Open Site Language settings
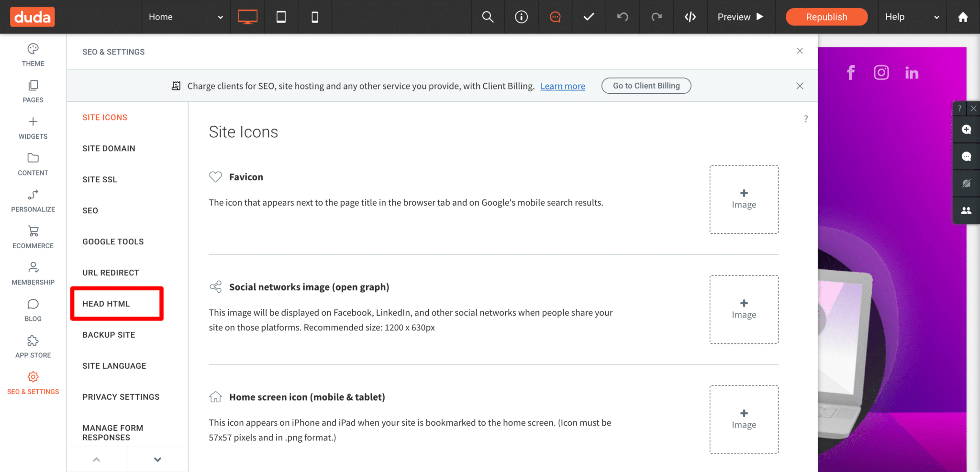The height and width of the screenshot is (472, 980). [114, 366]
